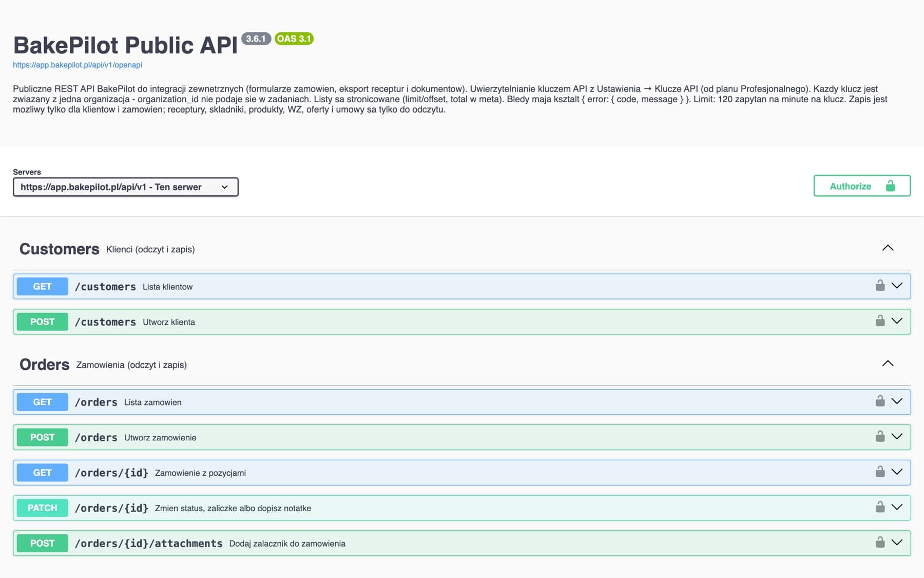Image resolution: width=924 pixels, height=578 pixels.
Task: Open the openapi specification link
Action: click(78, 65)
